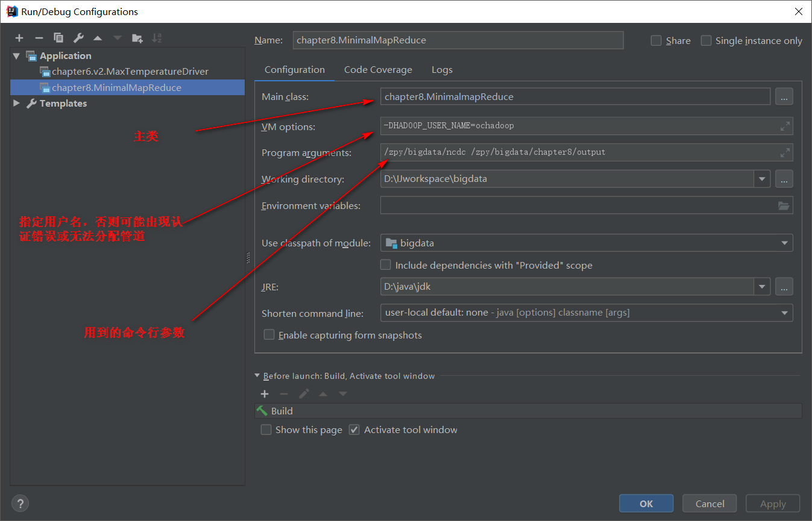Collapse the Application tree node
Image resolution: width=812 pixels, height=521 pixels.
15,55
